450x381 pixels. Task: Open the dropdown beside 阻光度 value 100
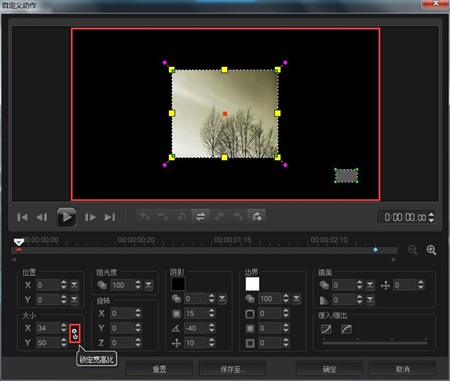(x=148, y=285)
